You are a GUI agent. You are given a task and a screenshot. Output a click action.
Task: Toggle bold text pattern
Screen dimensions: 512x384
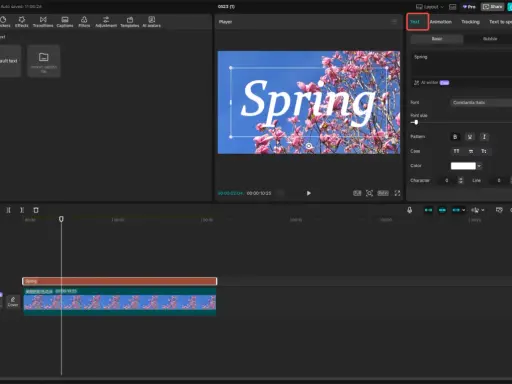[x=455, y=137]
